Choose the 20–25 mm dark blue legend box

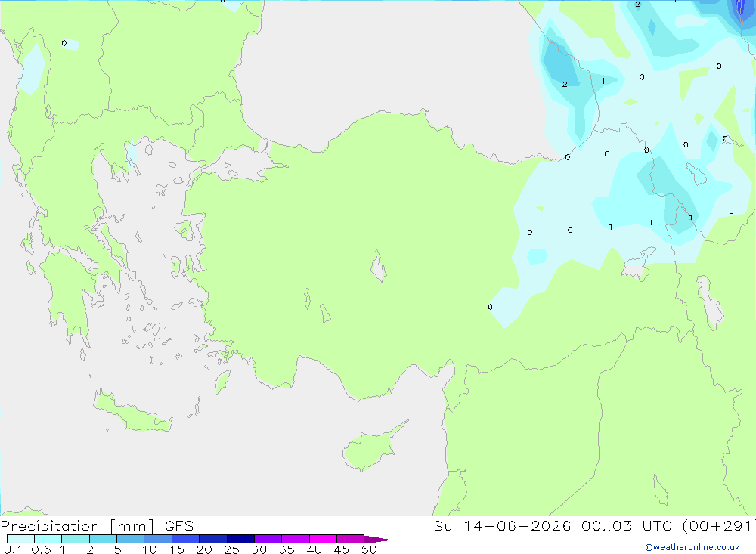pyautogui.click(x=213, y=539)
